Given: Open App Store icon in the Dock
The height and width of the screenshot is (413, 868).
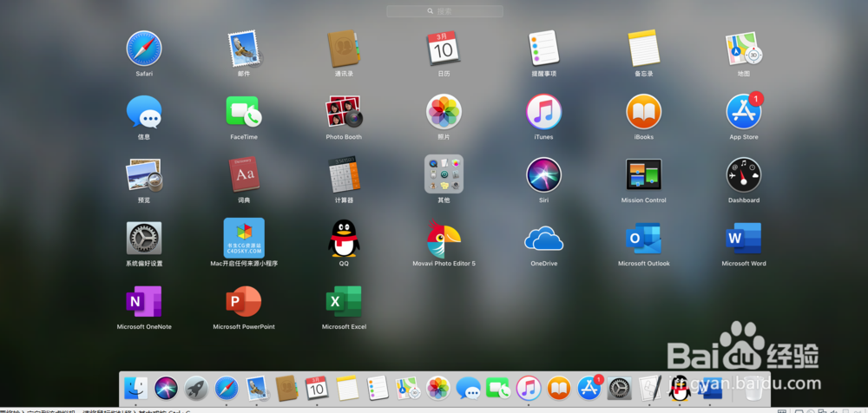Looking at the screenshot, I should pyautogui.click(x=589, y=388).
